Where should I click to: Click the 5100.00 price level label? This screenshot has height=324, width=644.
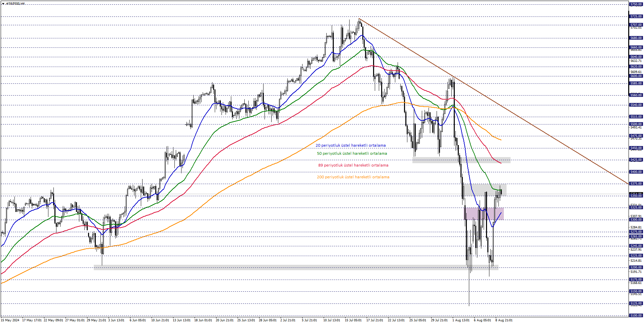[x=636, y=316]
